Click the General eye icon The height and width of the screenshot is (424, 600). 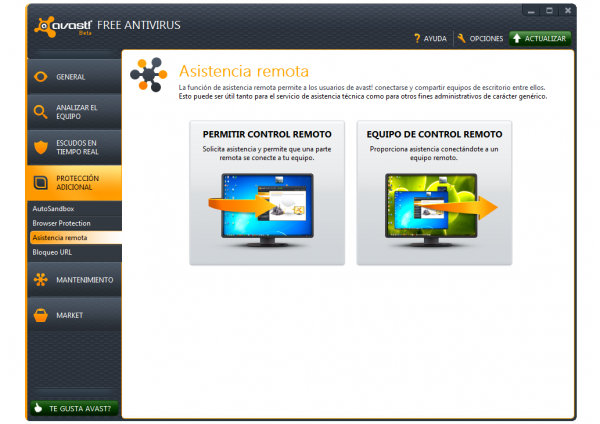pos(41,77)
